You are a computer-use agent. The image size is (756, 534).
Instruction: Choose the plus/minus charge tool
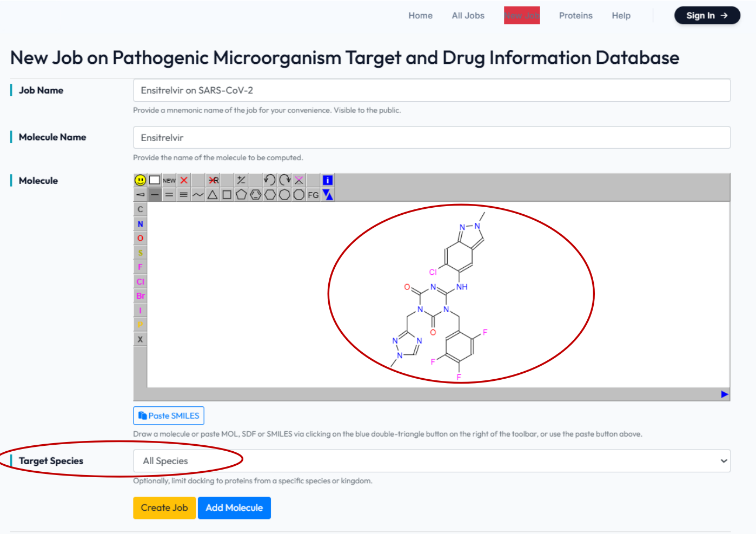click(241, 180)
